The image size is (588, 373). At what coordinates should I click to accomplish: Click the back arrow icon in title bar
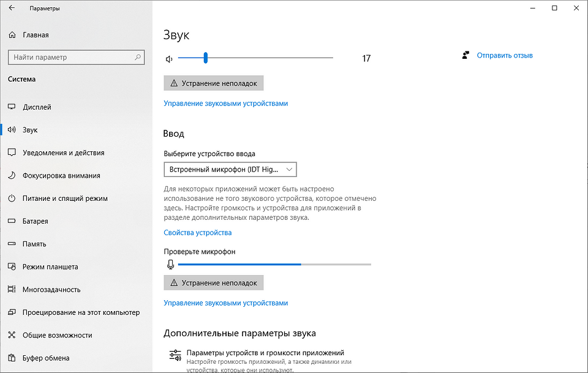(x=12, y=9)
